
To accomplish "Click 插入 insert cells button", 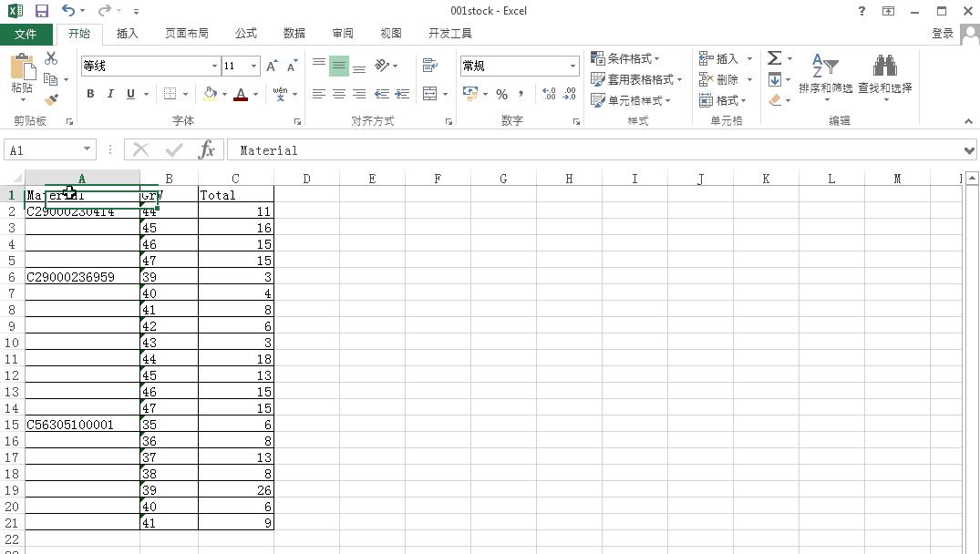I will tap(718, 58).
